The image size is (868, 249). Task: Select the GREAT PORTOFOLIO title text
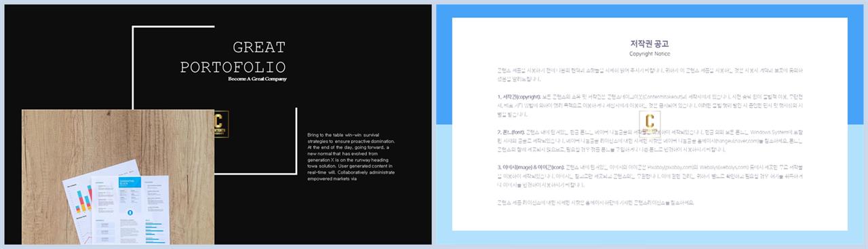[x=233, y=57]
